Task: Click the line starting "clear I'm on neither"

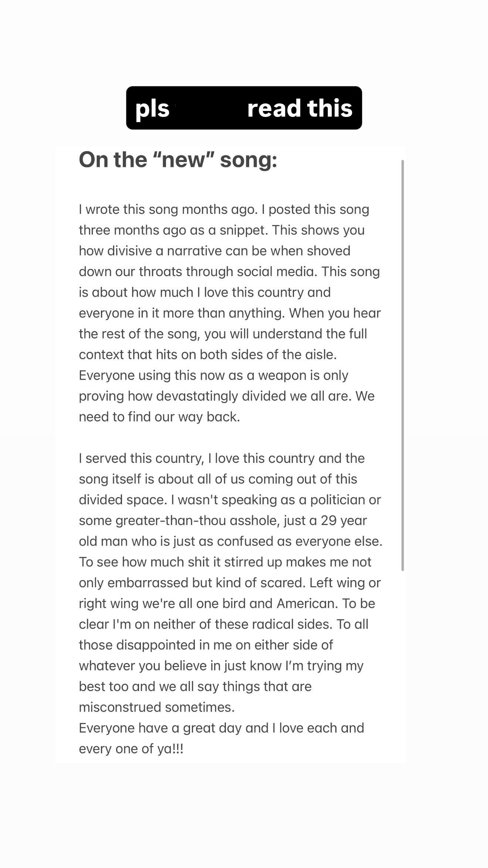Action: tap(223, 624)
